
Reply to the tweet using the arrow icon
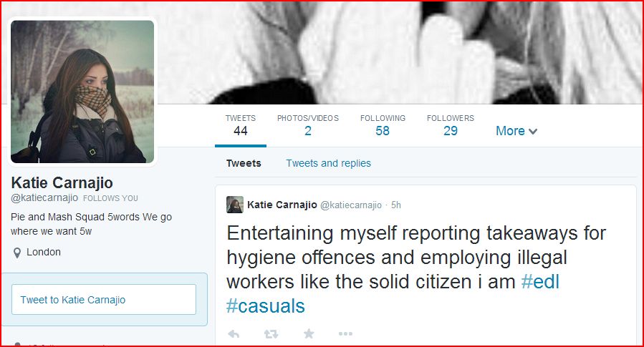pos(234,333)
